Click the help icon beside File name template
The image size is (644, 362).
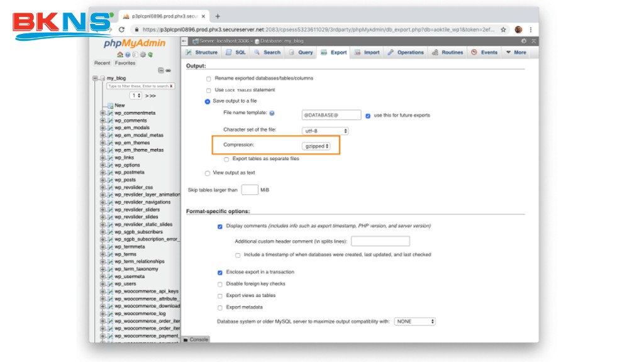tap(272, 112)
